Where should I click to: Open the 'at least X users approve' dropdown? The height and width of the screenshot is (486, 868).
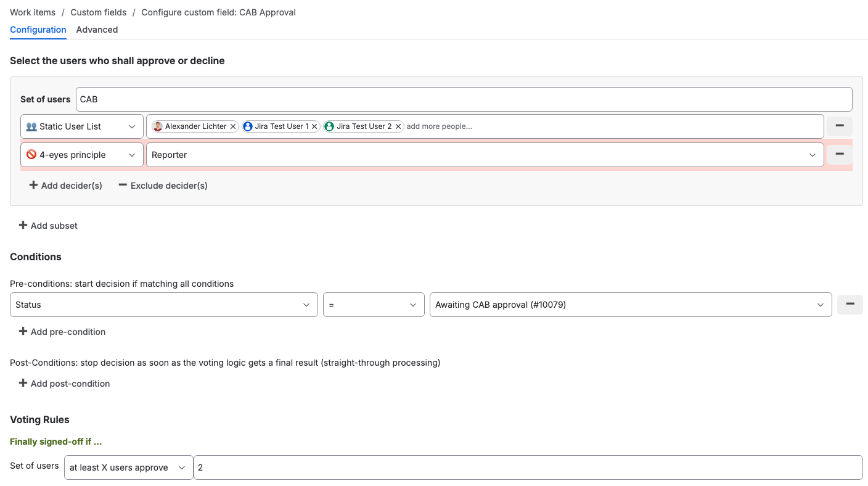(x=128, y=467)
